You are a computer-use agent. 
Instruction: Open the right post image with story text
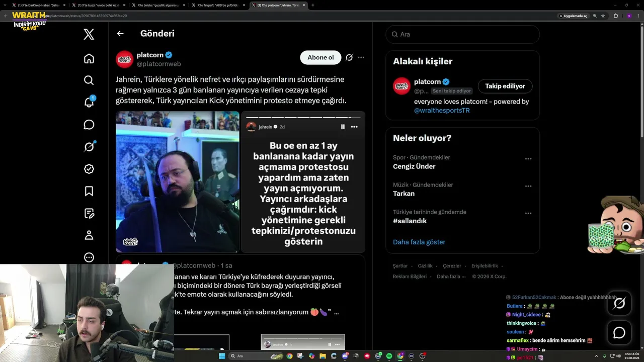pyautogui.click(x=303, y=182)
